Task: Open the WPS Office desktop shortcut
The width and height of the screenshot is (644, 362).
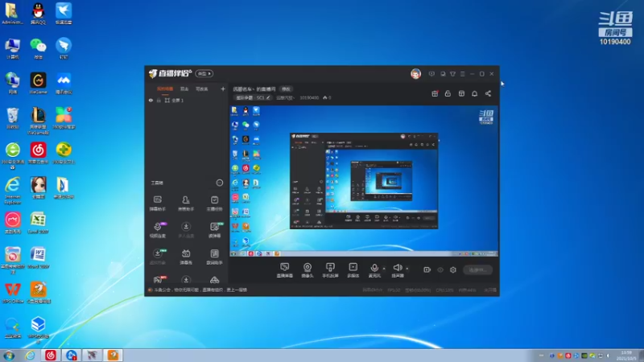Action: [x=13, y=293]
